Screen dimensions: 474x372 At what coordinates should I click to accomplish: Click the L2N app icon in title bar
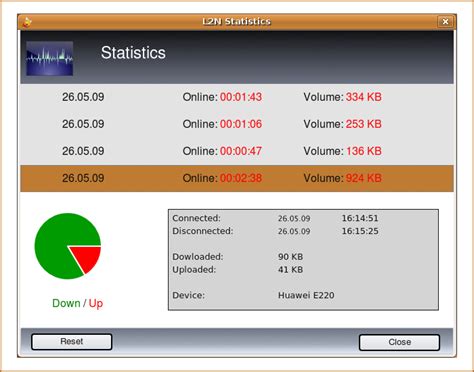[x=27, y=22]
